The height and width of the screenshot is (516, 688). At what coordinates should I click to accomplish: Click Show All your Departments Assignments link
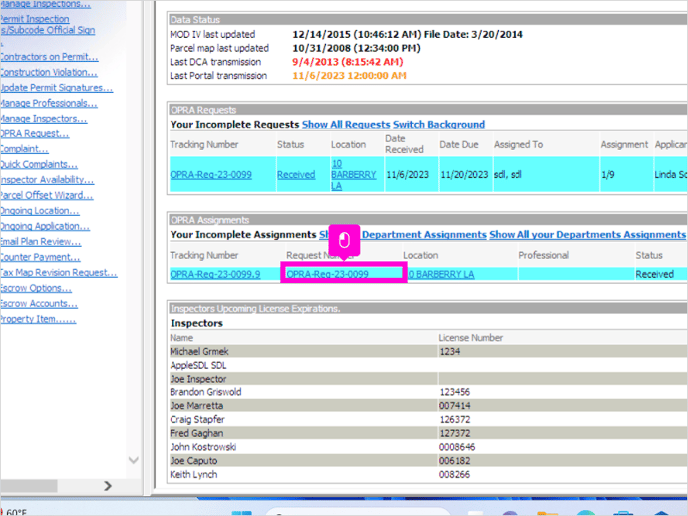588,235
